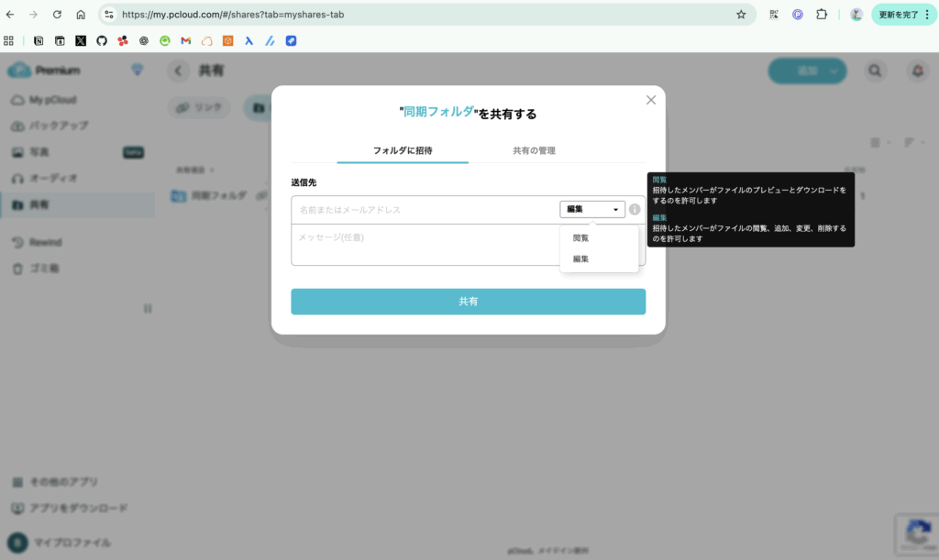Choose 閲覧 from the permission list
The image size is (939, 560).
pos(581,238)
